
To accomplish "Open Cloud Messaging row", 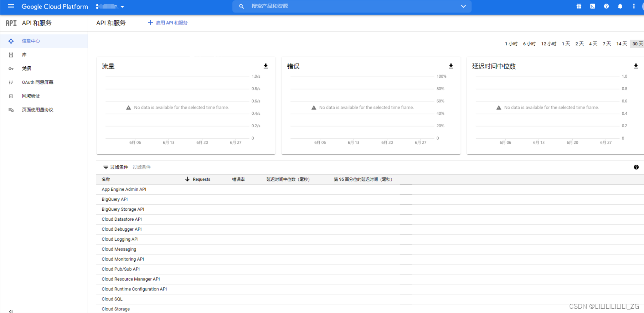I will click(x=370, y=249).
